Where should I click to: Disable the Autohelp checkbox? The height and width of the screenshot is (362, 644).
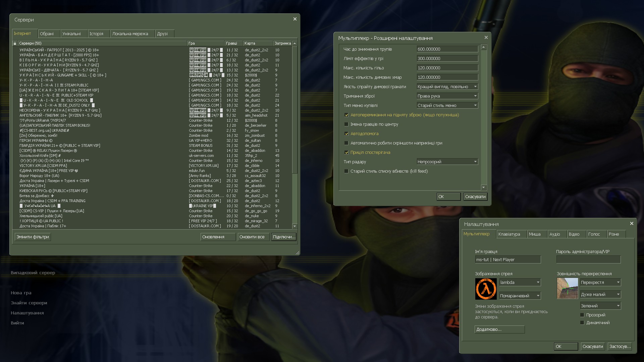[x=346, y=134]
